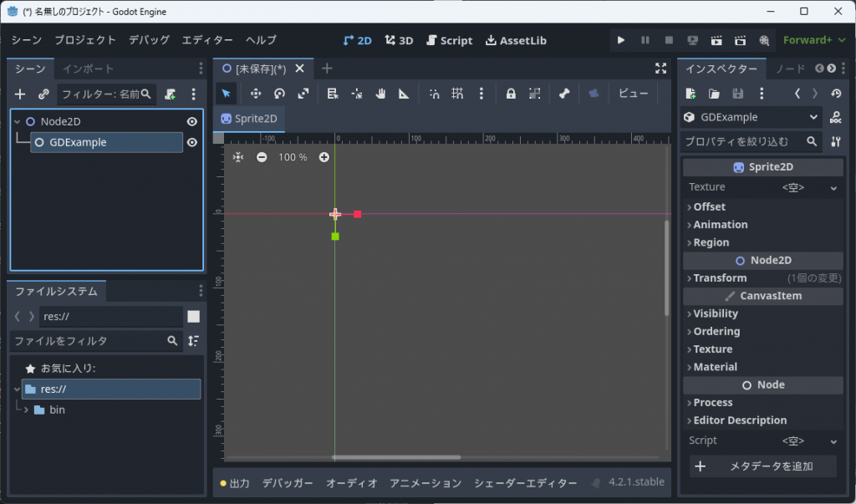Select the Ruler measuring tool
Image resolution: width=856 pixels, height=504 pixels.
point(404,94)
